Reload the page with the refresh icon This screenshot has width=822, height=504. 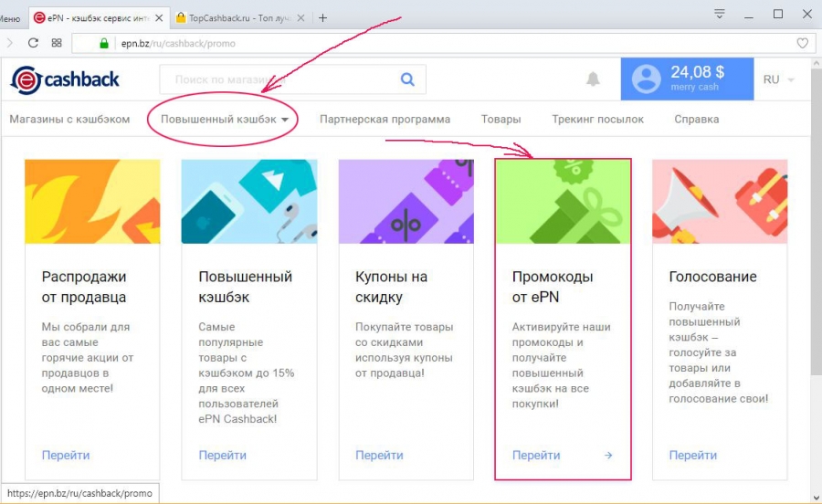pyautogui.click(x=33, y=43)
